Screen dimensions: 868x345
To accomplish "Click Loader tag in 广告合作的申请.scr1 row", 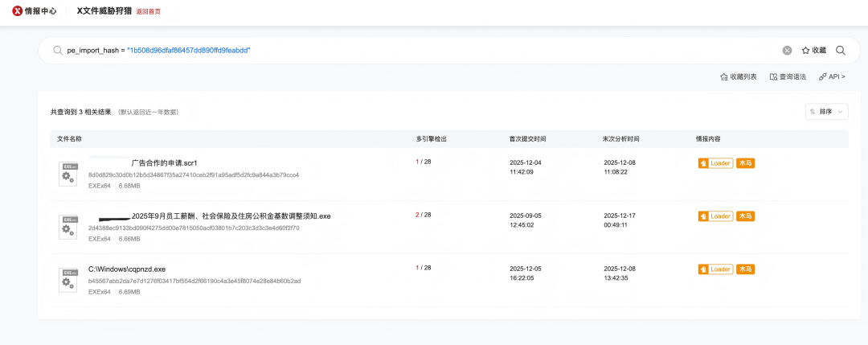I will click(715, 162).
